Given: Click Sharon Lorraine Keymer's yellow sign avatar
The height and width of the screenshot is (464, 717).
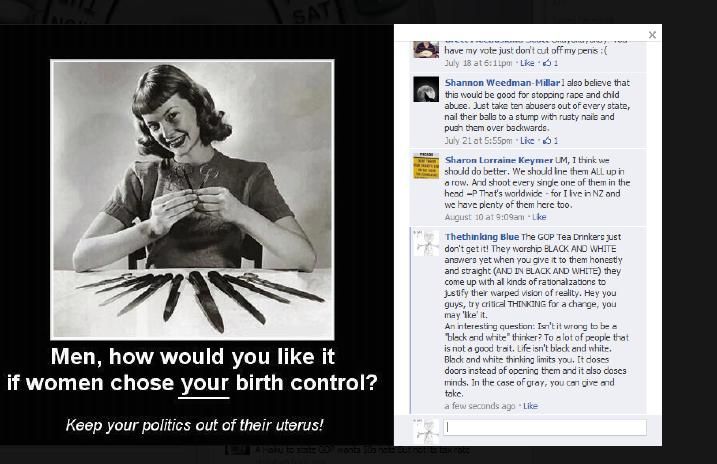Looking at the screenshot, I should point(426,166).
